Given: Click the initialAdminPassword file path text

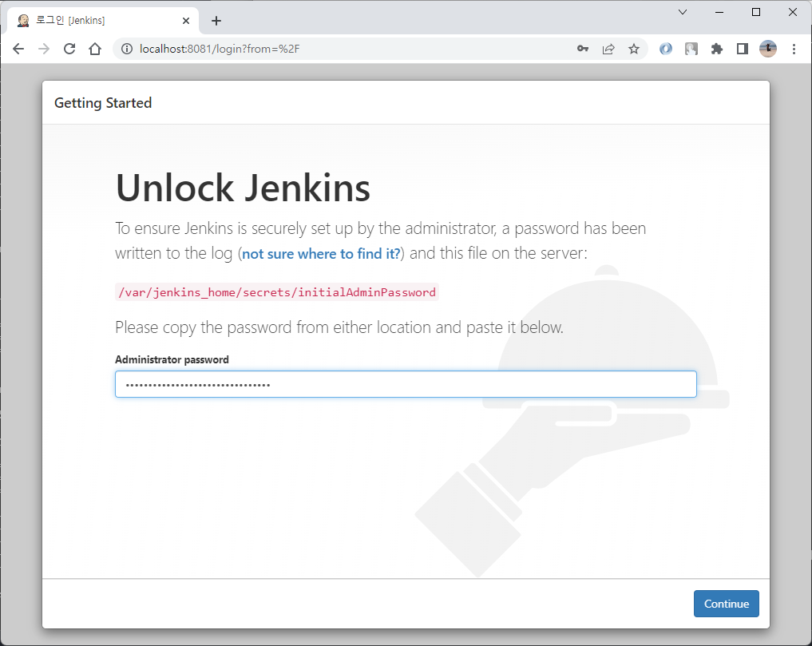Looking at the screenshot, I should 277,292.
